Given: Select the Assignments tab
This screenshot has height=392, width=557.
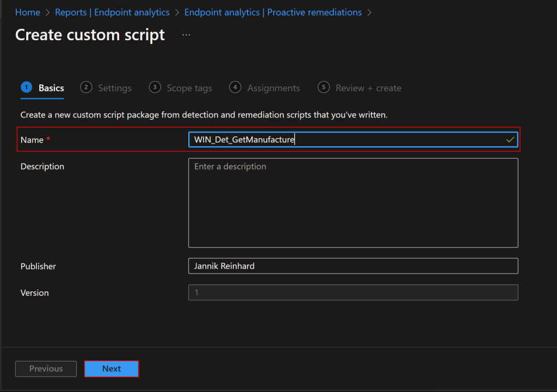Looking at the screenshot, I should [x=273, y=88].
